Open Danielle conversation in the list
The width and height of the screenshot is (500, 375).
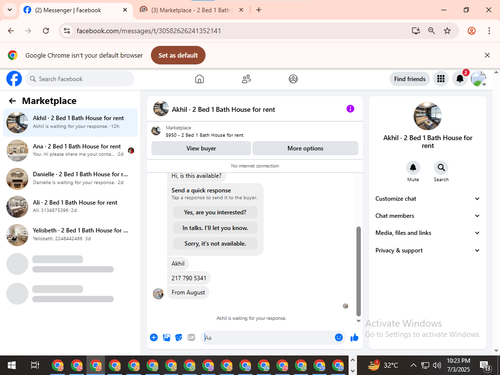click(70, 178)
